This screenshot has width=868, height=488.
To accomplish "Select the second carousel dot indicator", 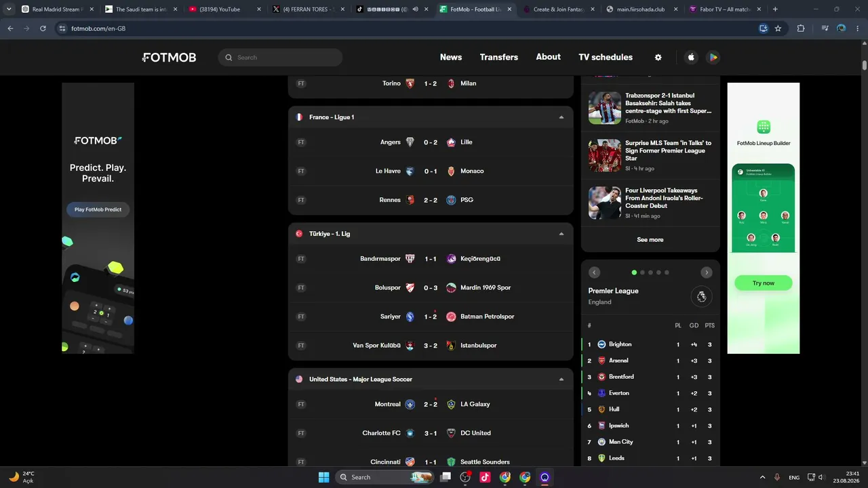I will [x=642, y=272].
